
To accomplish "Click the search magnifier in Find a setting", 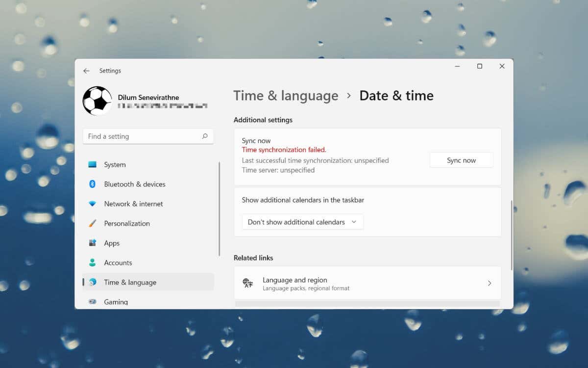I will click(x=205, y=136).
